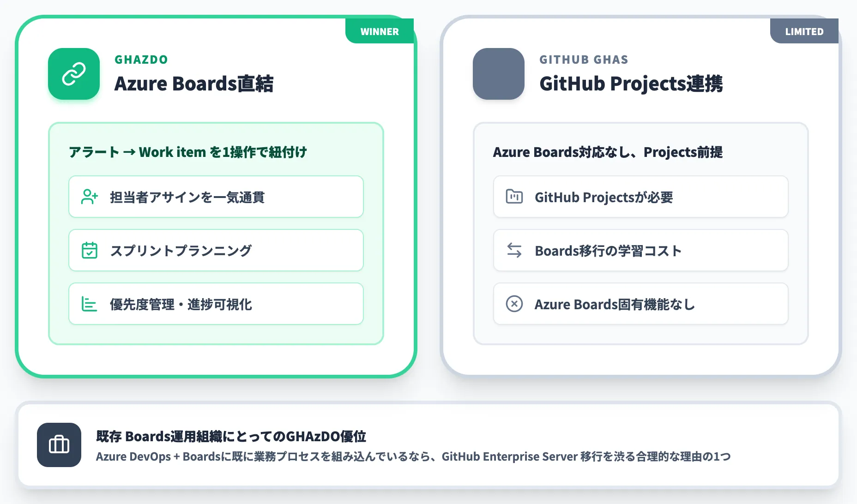This screenshot has height=504, width=857.
Task: Select the 優先度管理・進捗可視化 row
Action: 216,304
